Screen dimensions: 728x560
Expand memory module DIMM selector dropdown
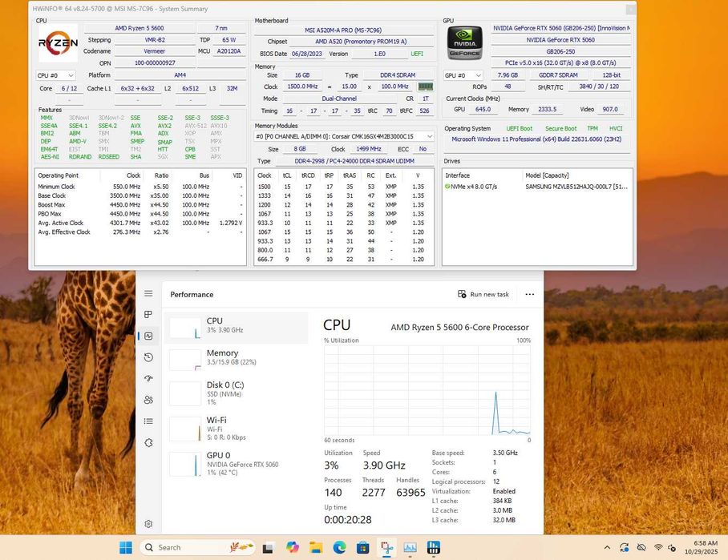coord(344,136)
